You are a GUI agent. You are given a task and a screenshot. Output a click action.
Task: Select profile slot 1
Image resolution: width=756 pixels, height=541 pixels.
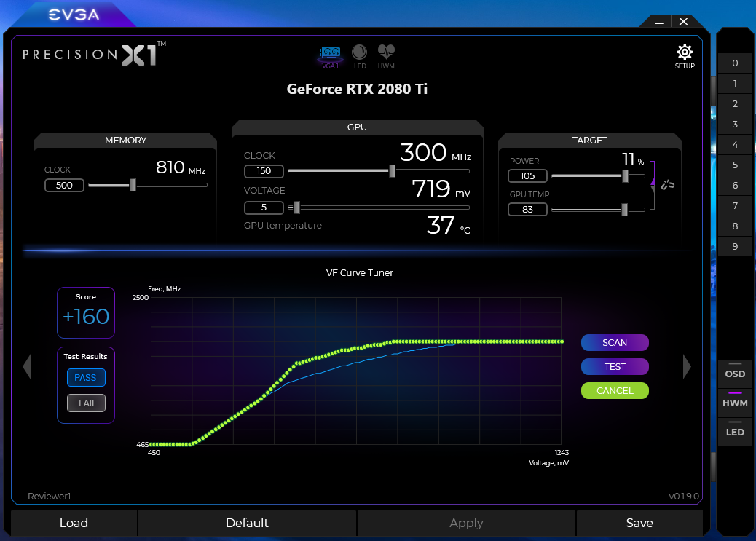coord(735,83)
